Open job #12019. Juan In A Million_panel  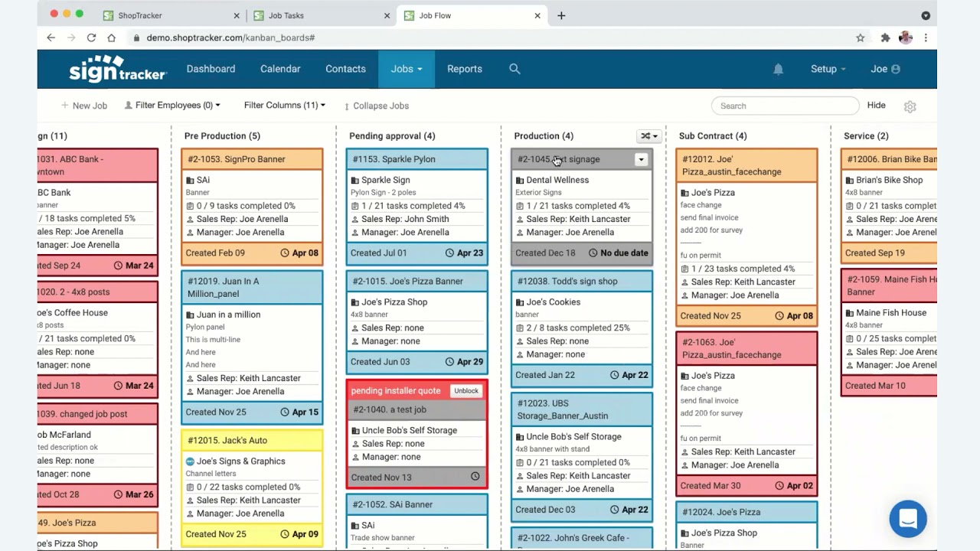click(224, 288)
